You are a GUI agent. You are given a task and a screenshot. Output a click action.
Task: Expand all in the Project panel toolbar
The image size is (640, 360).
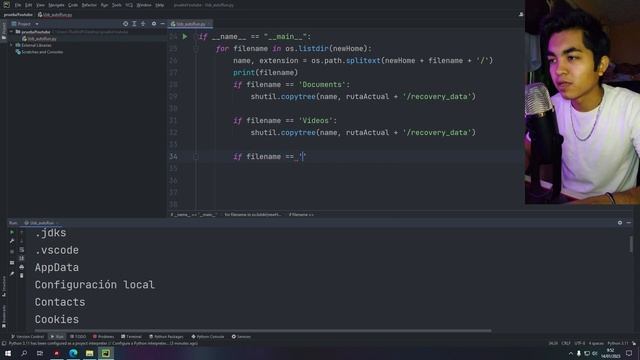(x=134, y=24)
